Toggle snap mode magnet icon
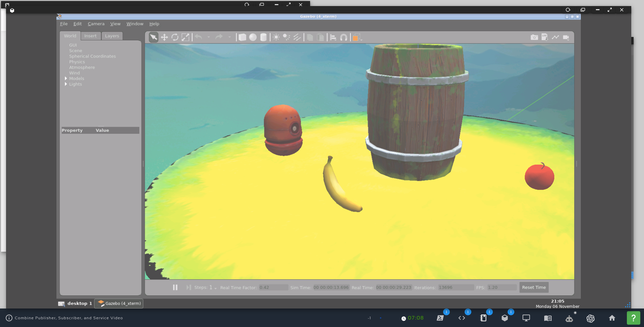 [x=343, y=37]
